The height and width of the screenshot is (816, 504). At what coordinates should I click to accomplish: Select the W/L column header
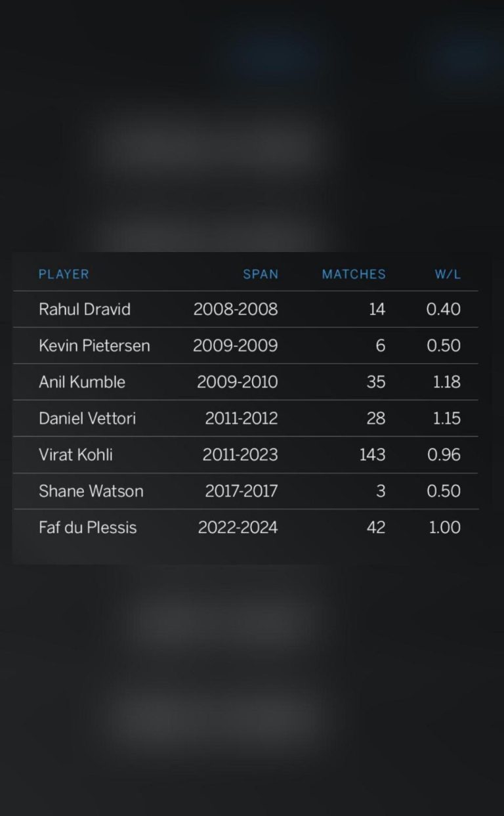coord(448,274)
